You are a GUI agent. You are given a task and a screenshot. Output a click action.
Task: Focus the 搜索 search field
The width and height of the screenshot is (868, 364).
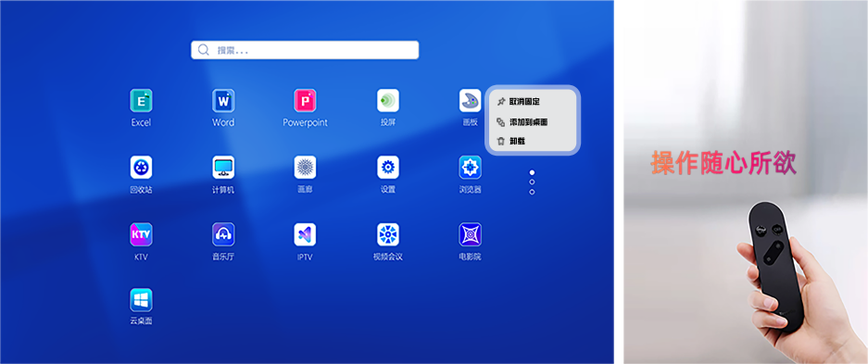pyautogui.click(x=305, y=50)
